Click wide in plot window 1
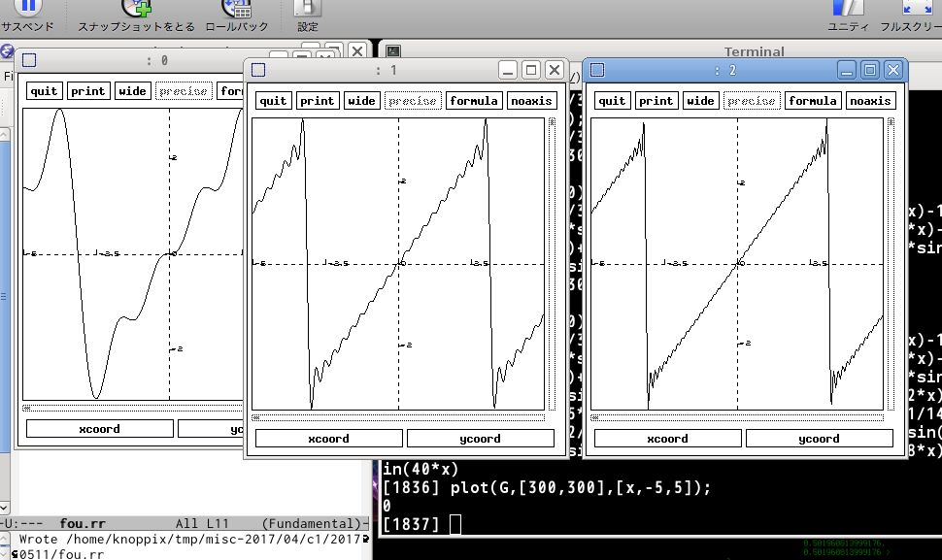The width and height of the screenshot is (942, 560). pyautogui.click(x=361, y=101)
